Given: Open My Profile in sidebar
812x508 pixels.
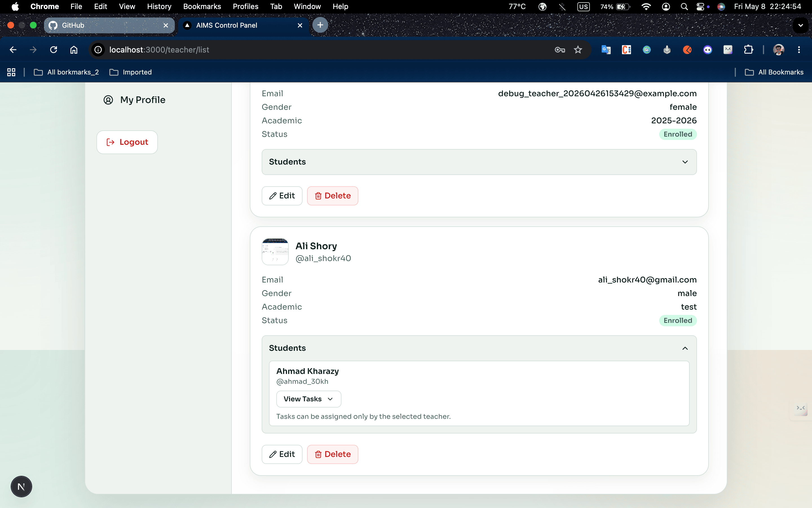Looking at the screenshot, I should pos(134,100).
